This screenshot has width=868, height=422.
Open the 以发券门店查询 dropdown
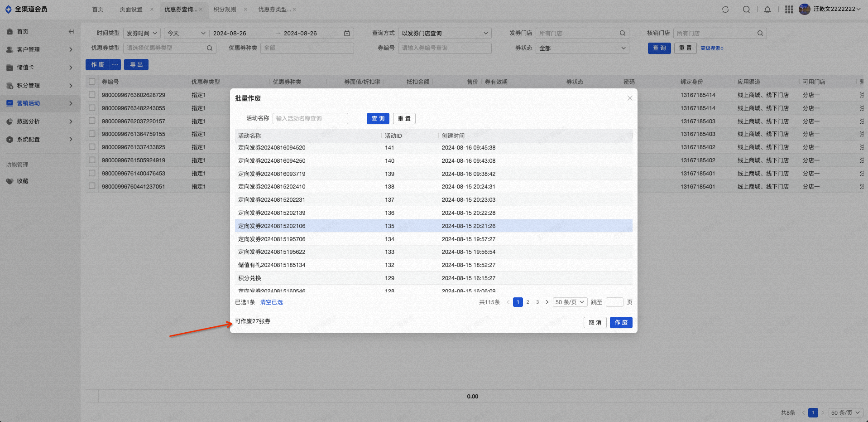click(445, 34)
